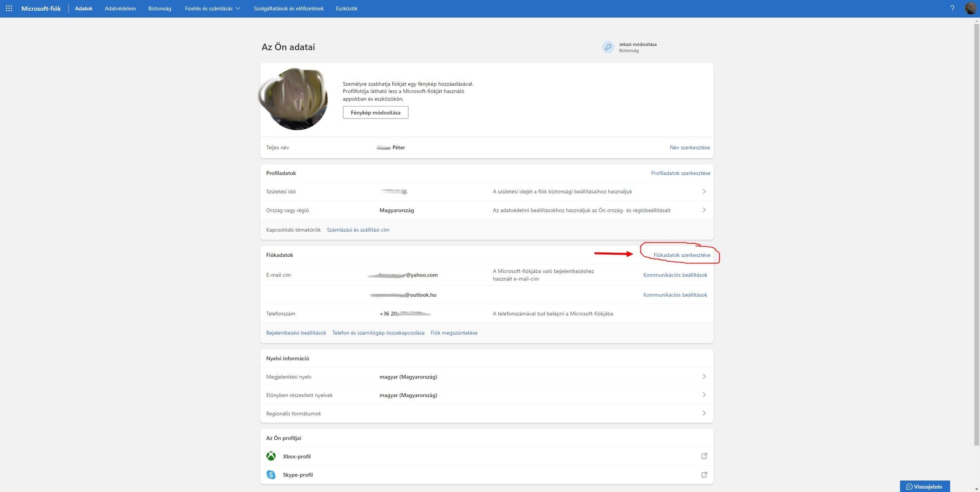Click the Xbox-profil label
Viewport: 980px width, 492px height.
coord(297,456)
